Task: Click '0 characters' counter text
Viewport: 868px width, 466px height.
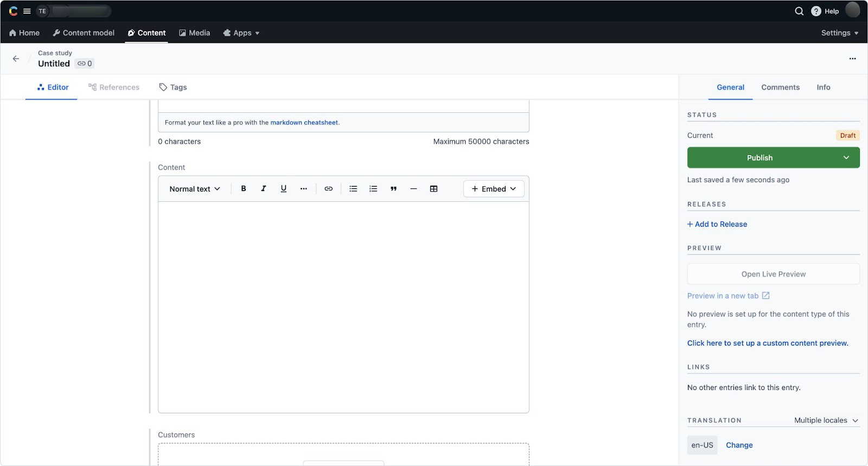Action: point(180,142)
